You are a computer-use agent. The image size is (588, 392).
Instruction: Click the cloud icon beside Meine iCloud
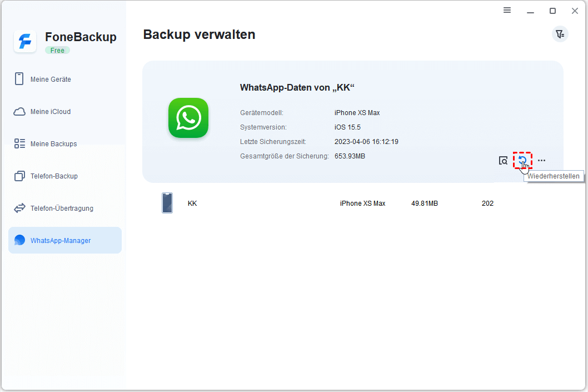[x=19, y=111]
